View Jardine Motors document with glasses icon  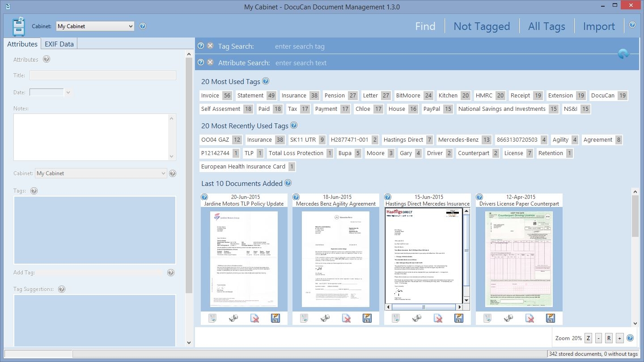coord(233,318)
